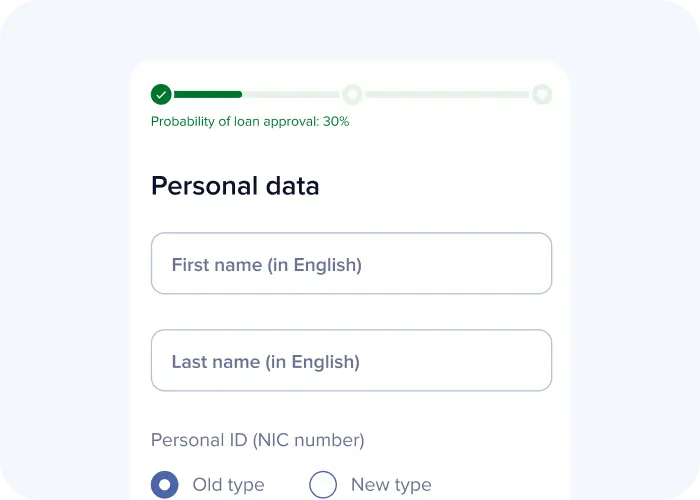Click the "Personal data" heading
The height and width of the screenshot is (500, 700).
pos(235,186)
